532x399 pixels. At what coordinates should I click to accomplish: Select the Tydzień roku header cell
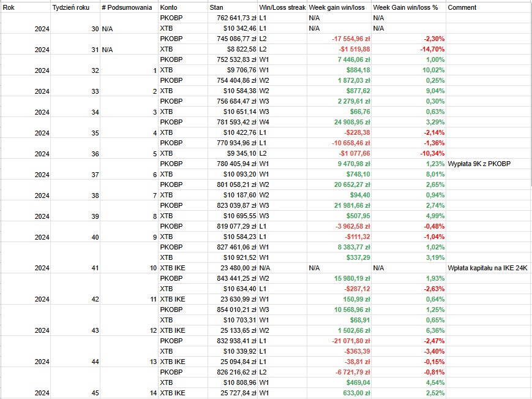[75, 7]
